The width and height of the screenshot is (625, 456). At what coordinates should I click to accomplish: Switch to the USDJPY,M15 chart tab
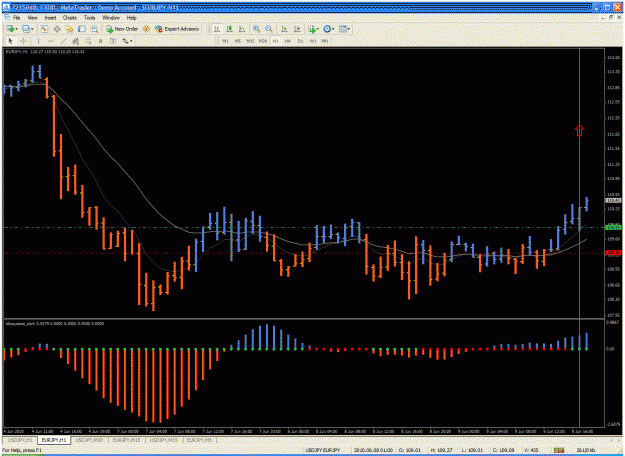(x=164, y=440)
